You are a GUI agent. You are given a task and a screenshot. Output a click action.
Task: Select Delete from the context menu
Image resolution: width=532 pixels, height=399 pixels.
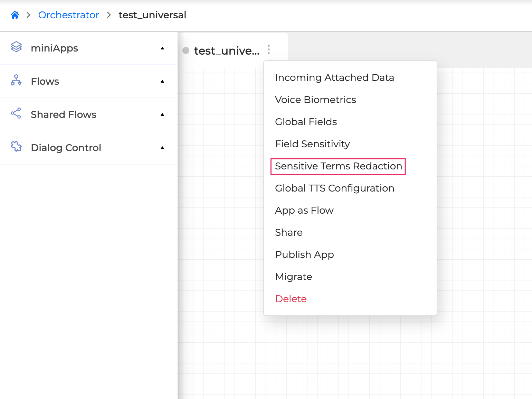291,299
